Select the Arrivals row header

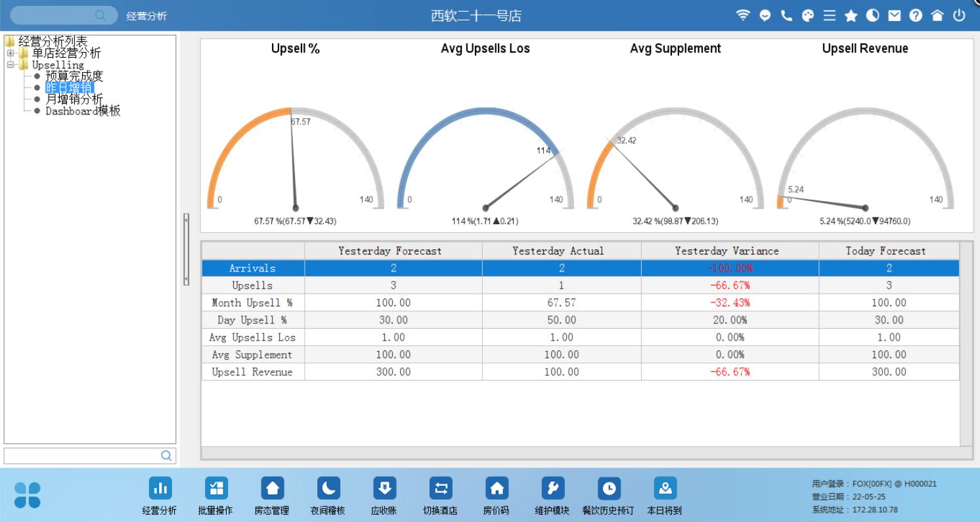coord(253,268)
